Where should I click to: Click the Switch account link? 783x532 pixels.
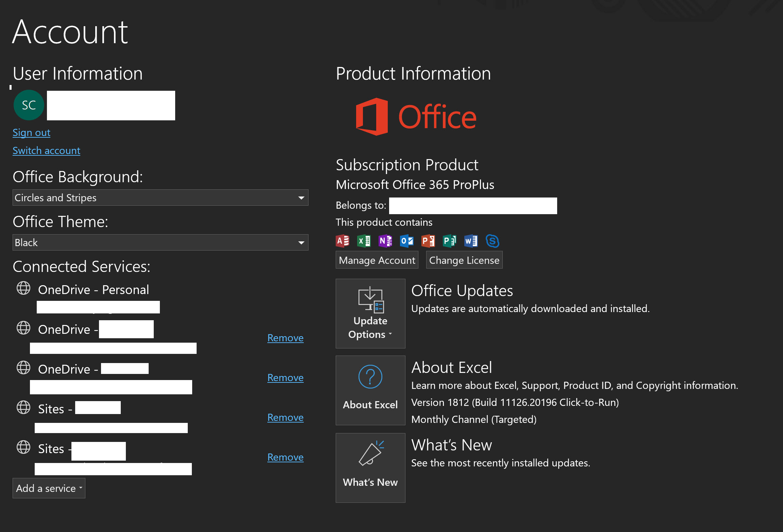point(46,151)
